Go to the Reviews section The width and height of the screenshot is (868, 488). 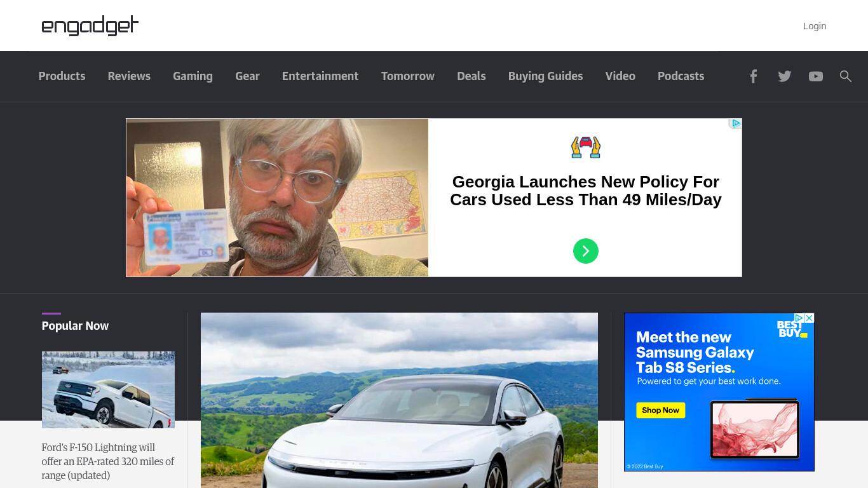tap(129, 76)
